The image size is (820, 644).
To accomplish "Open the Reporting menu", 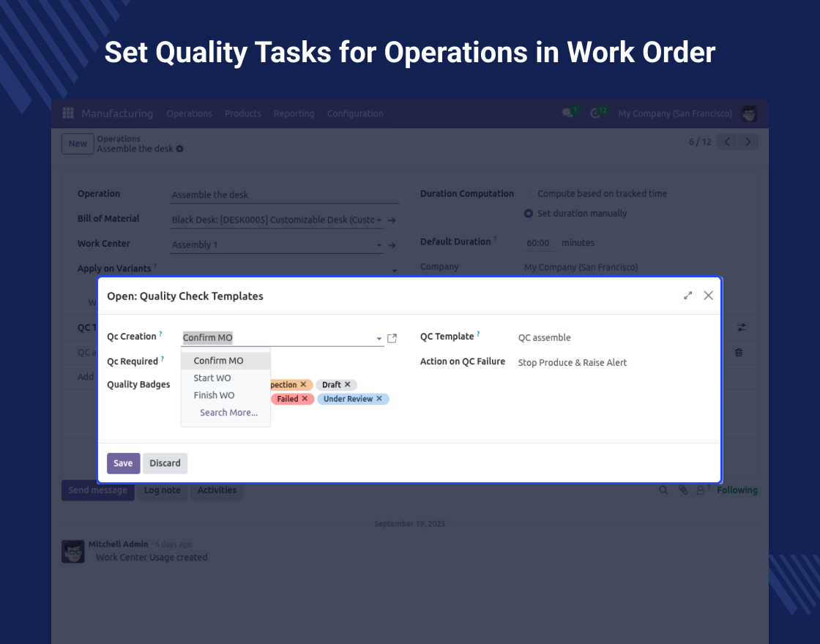I will click(294, 113).
